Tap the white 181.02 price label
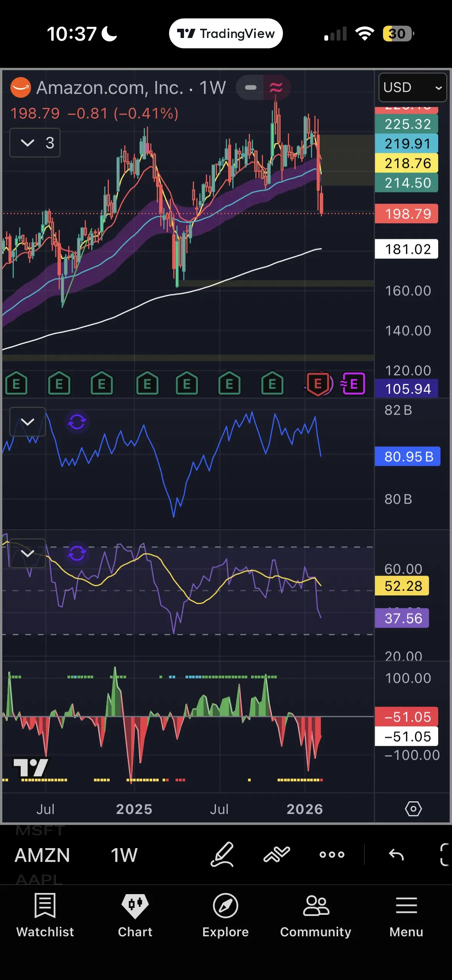 pyautogui.click(x=406, y=249)
